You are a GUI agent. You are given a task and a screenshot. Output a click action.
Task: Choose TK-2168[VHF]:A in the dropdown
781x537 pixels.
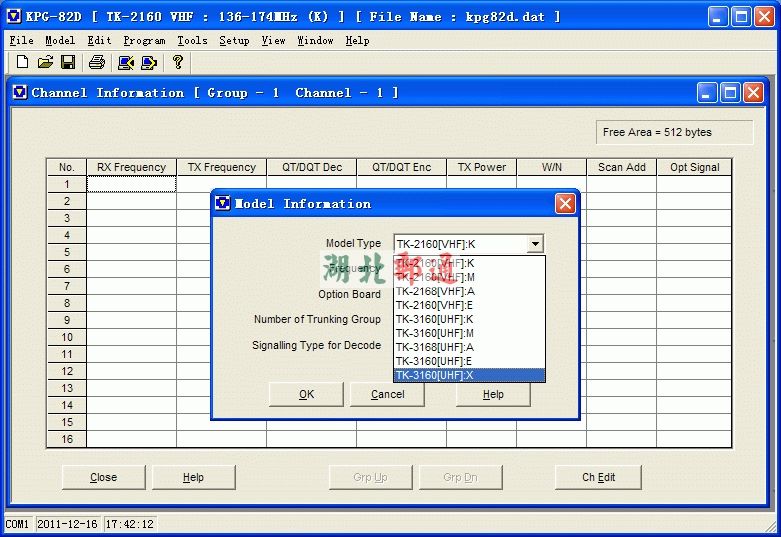coord(469,291)
